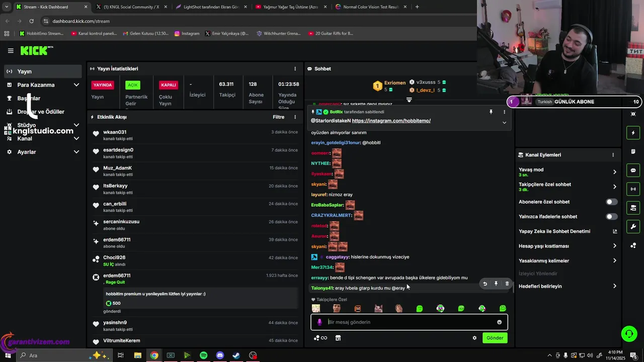Open Instagram bookmark in bookmarks bar
The height and width of the screenshot is (362, 644).
pyautogui.click(x=187, y=34)
